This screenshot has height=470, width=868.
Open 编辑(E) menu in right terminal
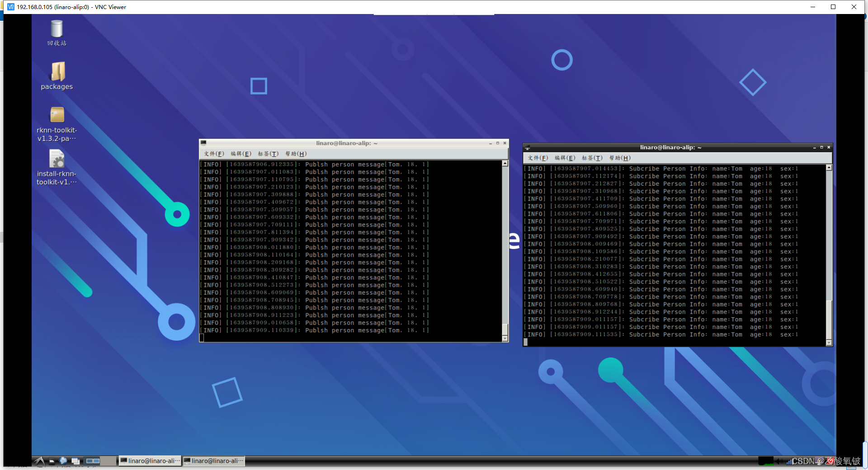pyautogui.click(x=565, y=158)
